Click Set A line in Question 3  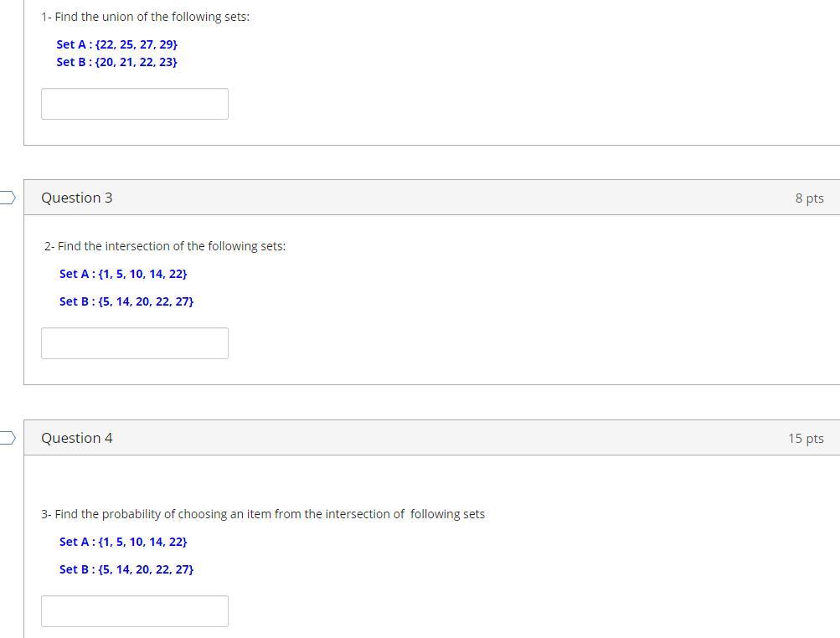pyautogui.click(x=123, y=274)
